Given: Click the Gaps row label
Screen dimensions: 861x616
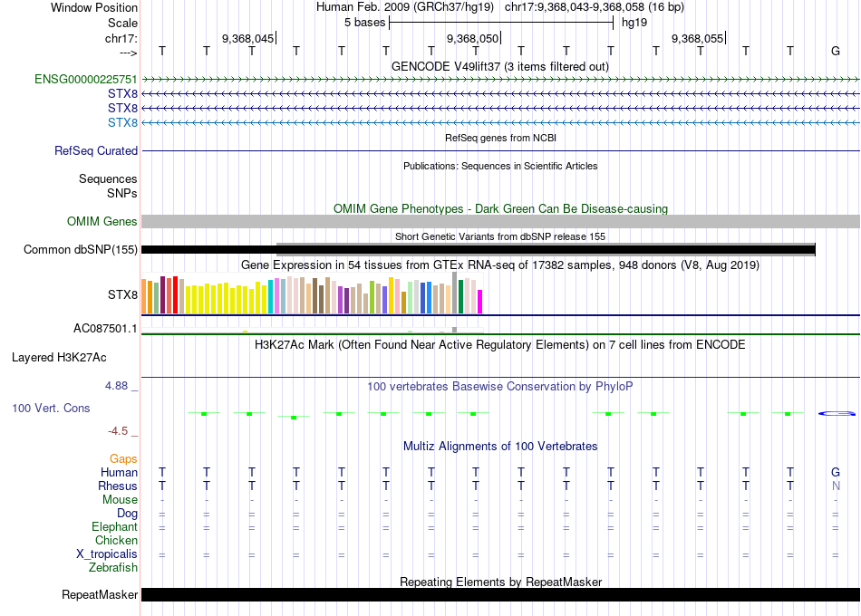Looking at the screenshot, I should [x=123, y=459].
